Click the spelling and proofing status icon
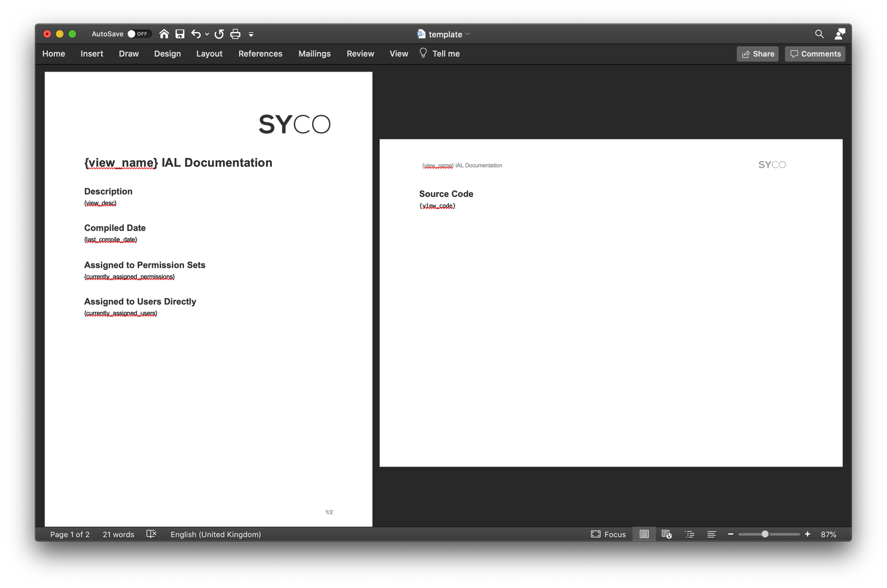Screen dimensions: 887x588 click(152, 534)
